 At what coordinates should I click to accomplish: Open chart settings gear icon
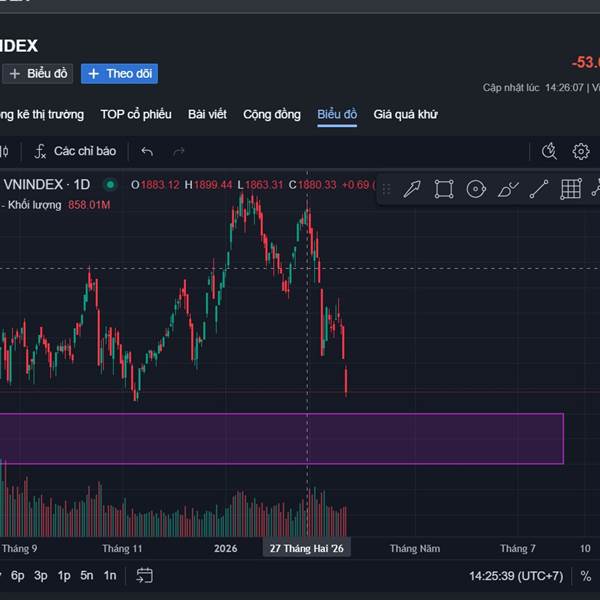[x=581, y=151]
